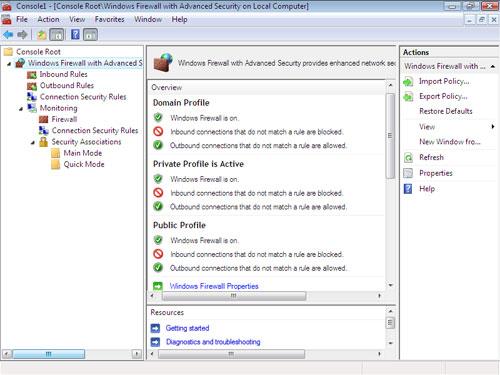Click the console tree scroll right arrow
500x375 pixels.
(x=136, y=354)
